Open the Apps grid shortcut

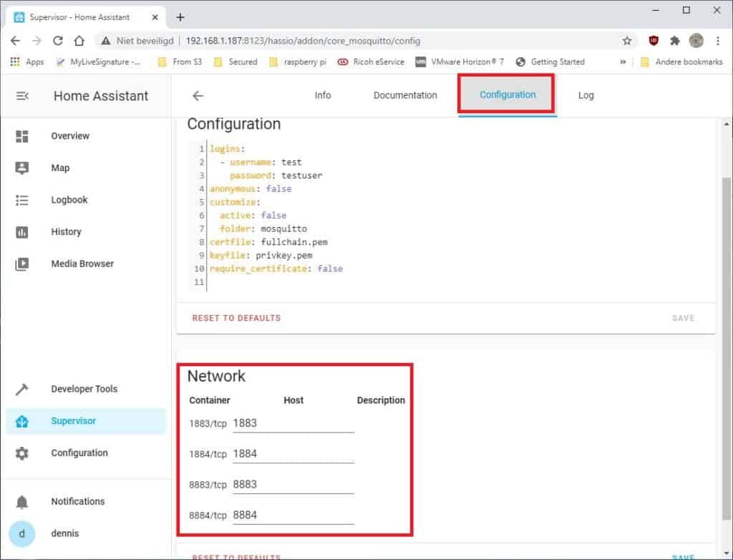[26, 62]
